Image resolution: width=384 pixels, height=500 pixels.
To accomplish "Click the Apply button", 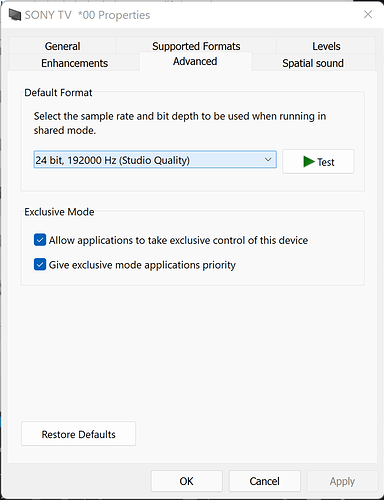I will (342, 481).
